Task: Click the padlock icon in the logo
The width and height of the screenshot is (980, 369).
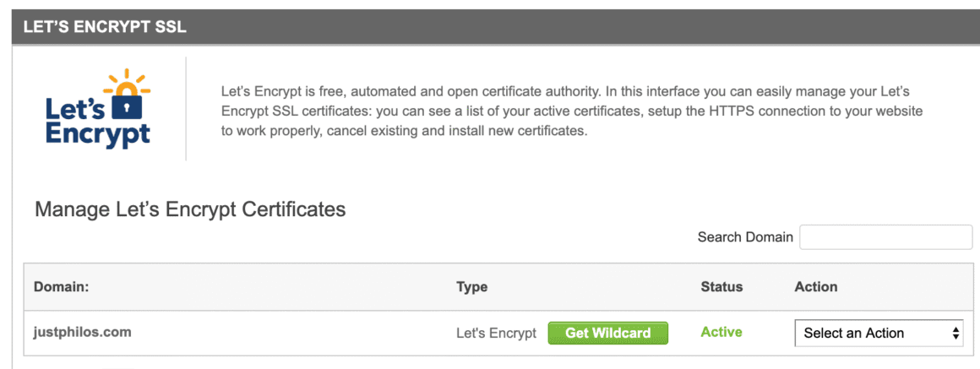Action: [x=126, y=106]
